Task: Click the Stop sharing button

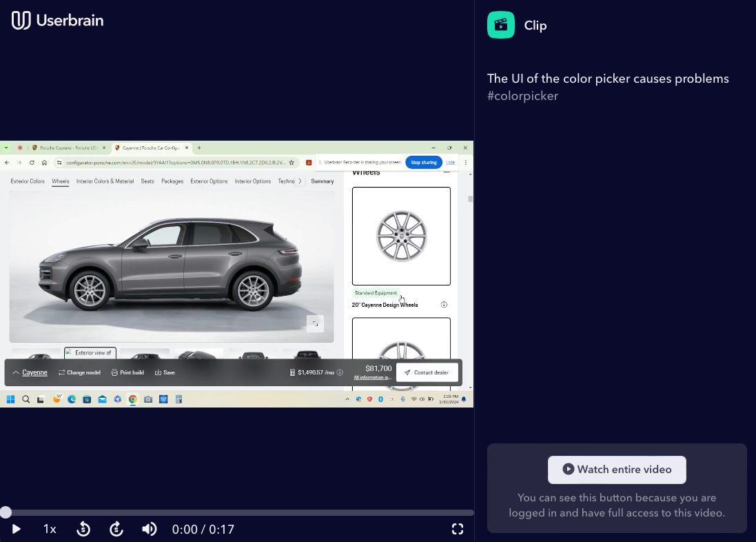Action: [424, 162]
